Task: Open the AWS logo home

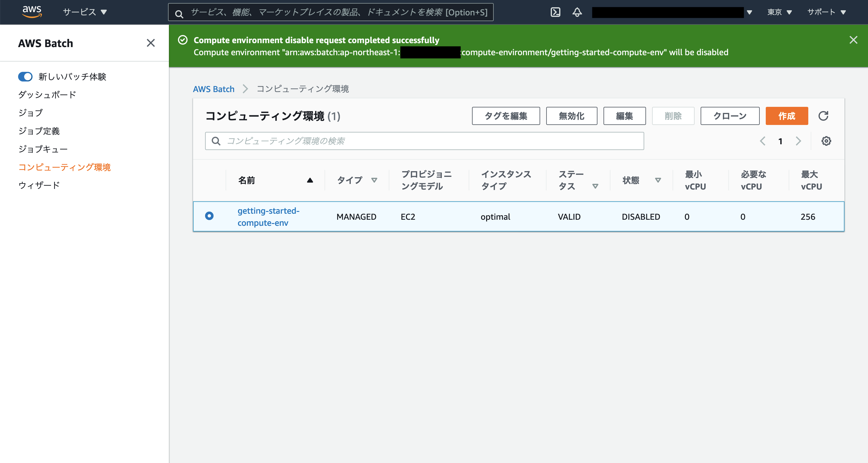Action: (x=32, y=12)
